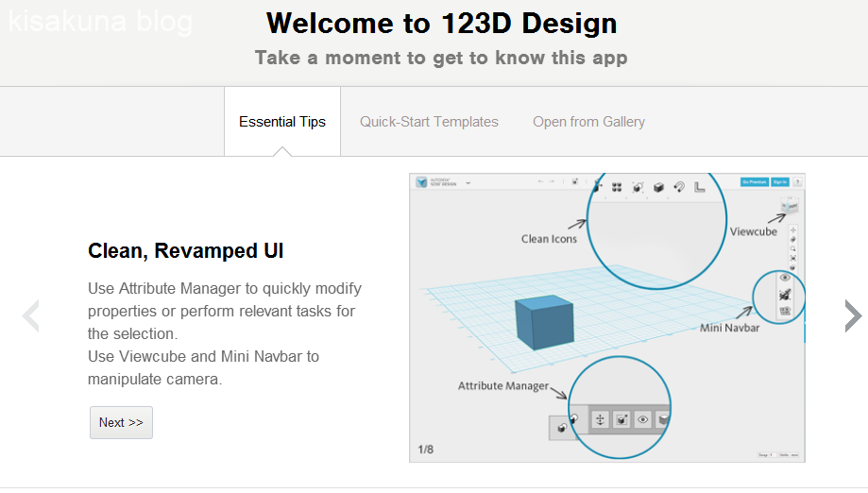Screen dimensions: 868x493
Task: Open help with the question mark icon
Action: click(x=797, y=182)
